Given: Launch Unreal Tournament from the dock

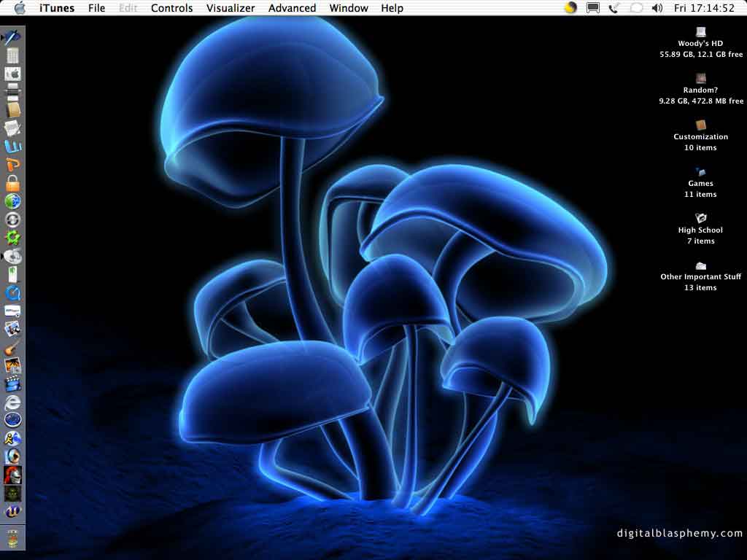Looking at the screenshot, I should click(x=12, y=512).
